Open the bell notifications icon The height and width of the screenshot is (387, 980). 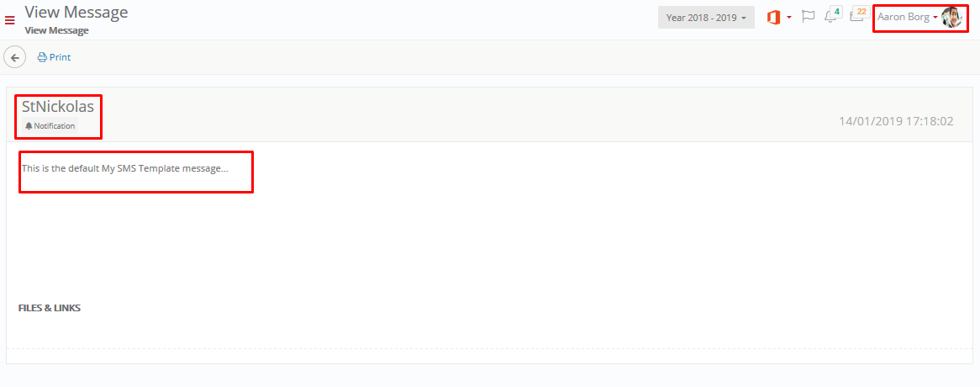coord(830,17)
